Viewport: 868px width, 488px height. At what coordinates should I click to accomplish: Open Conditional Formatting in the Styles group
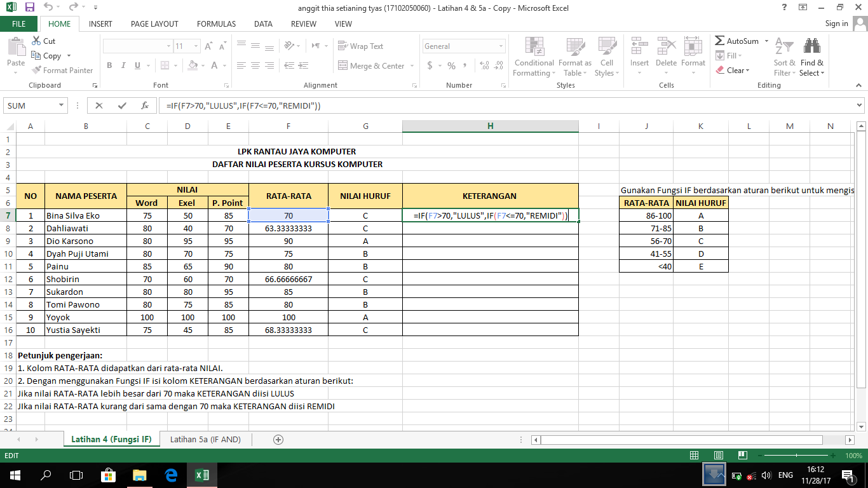tap(533, 57)
